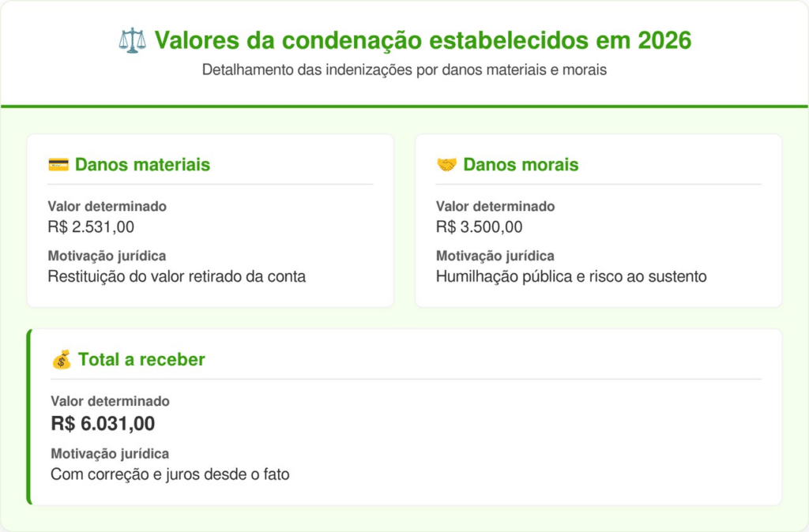
Task: Click "Motivação jurídica" label in Danos materiais card
Action: [x=107, y=256]
